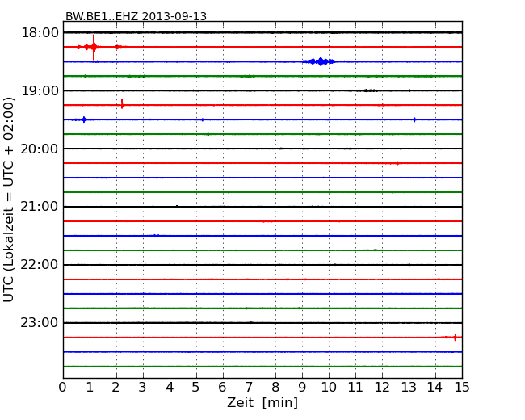Click the red spike on the 19:15 trace
The width and height of the screenshot is (525, 420).
click(122, 104)
